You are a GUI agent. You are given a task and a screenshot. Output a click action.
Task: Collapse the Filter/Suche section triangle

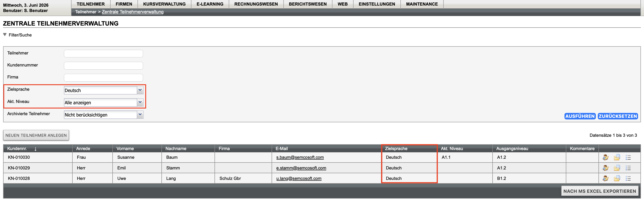pyautogui.click(x=5, y=35)
